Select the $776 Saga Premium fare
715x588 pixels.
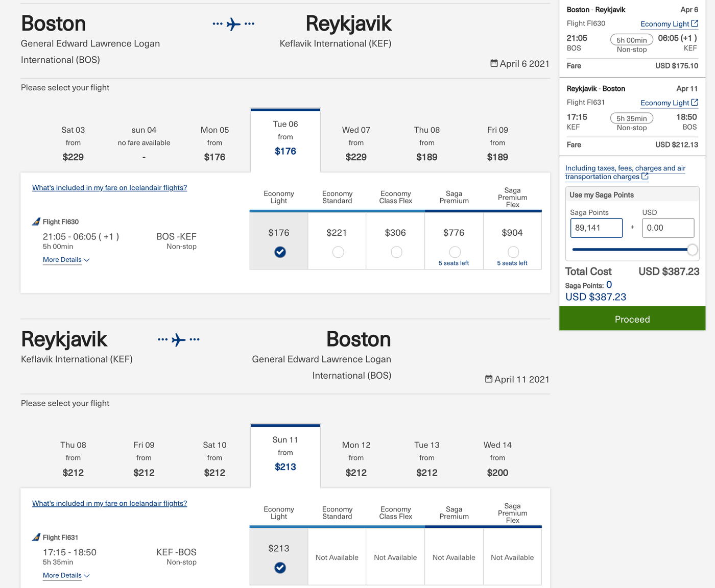455,252
